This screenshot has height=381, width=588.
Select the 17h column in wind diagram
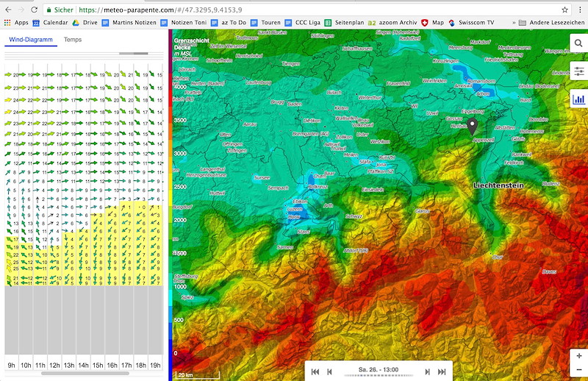coord(126,365)
